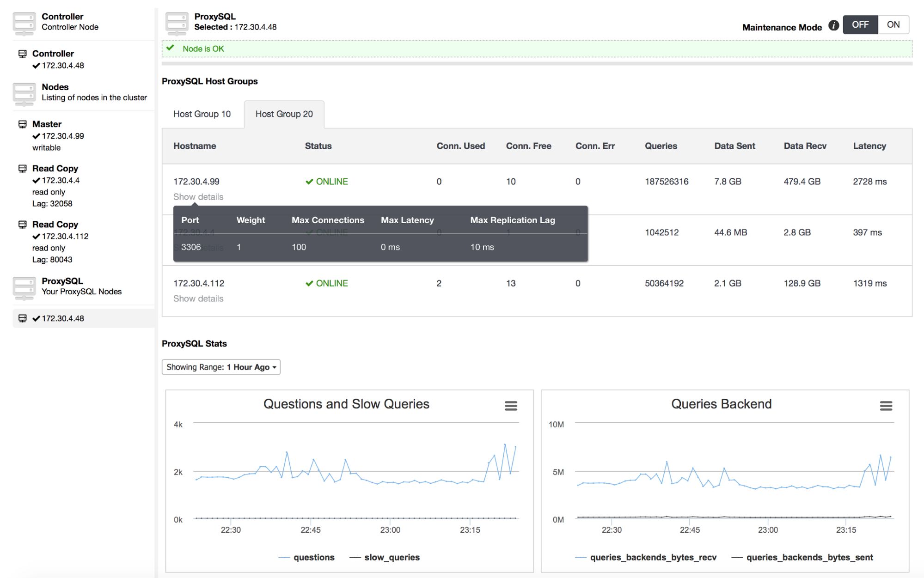Switch Maintenance Mode to OFF
The image size is (924, 578).
click(x=860, y=24)
